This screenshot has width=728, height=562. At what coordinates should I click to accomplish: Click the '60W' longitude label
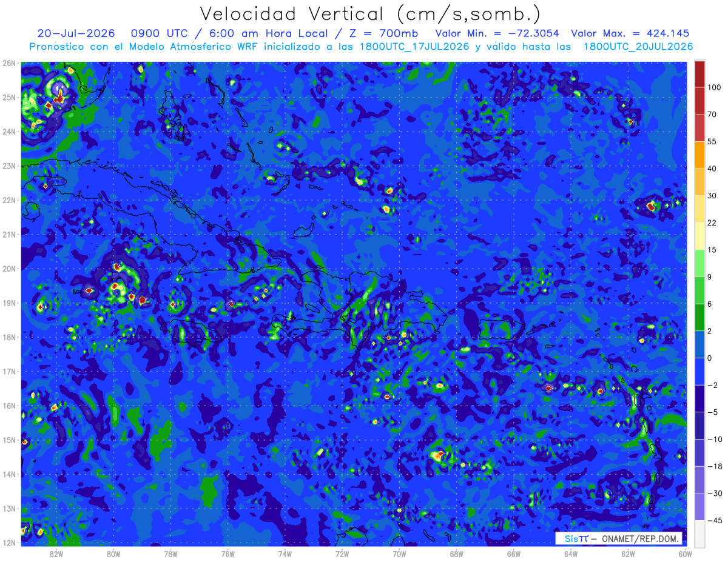tap(686, 554)
